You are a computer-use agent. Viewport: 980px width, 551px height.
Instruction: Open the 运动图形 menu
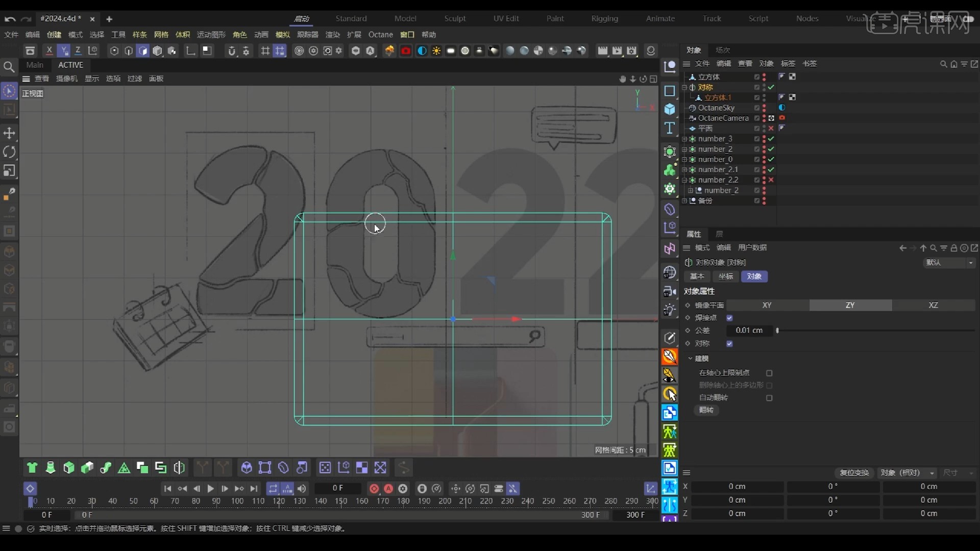pos(211,35)
